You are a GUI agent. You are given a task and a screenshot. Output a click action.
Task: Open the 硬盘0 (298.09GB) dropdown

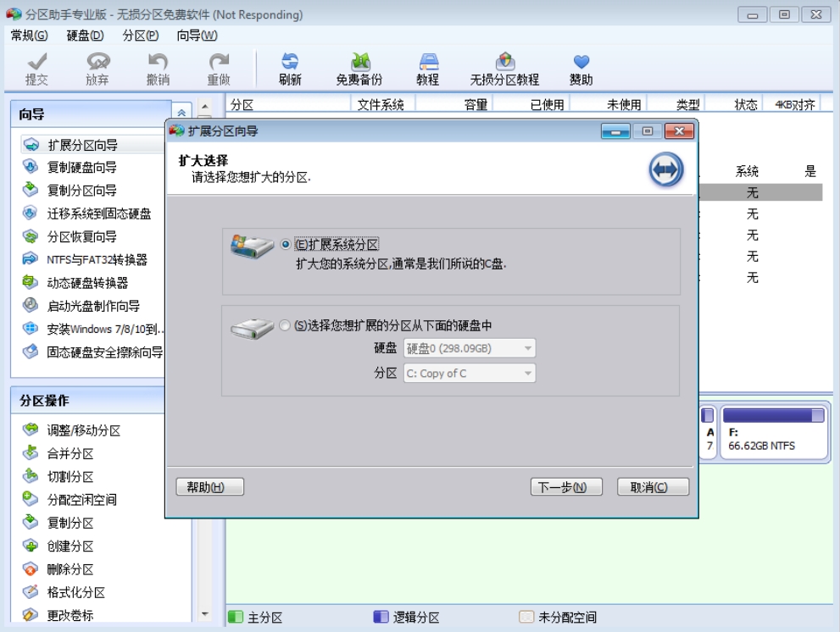point(470,349)
